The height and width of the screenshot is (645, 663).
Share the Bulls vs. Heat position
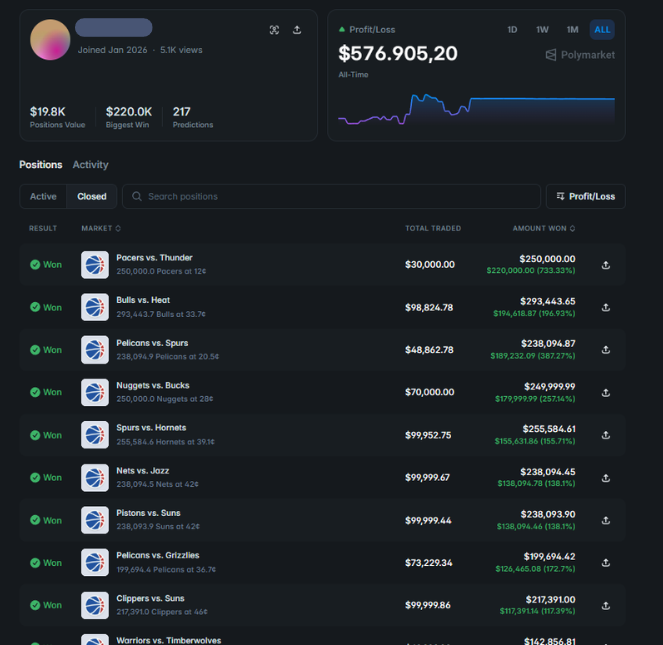(605, 307)
